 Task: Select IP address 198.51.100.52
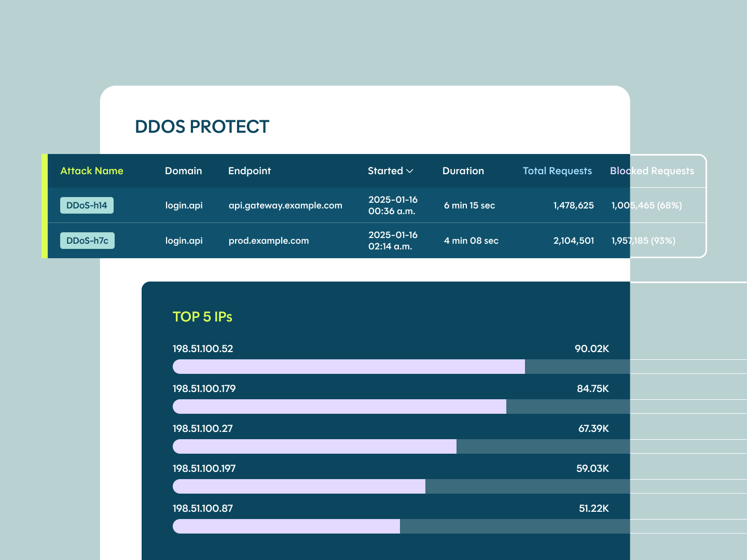tap(203, 349)
